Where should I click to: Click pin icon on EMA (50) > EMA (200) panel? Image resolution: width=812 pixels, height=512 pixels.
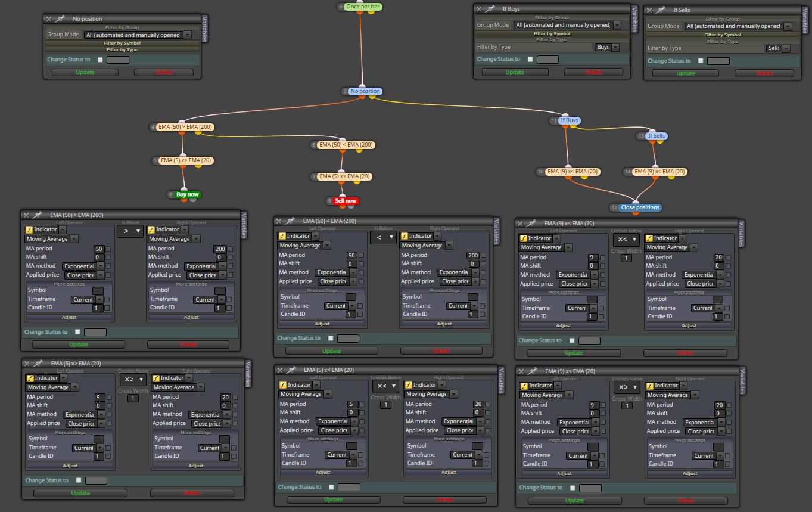pyautogui.click(x=38, y=215)
